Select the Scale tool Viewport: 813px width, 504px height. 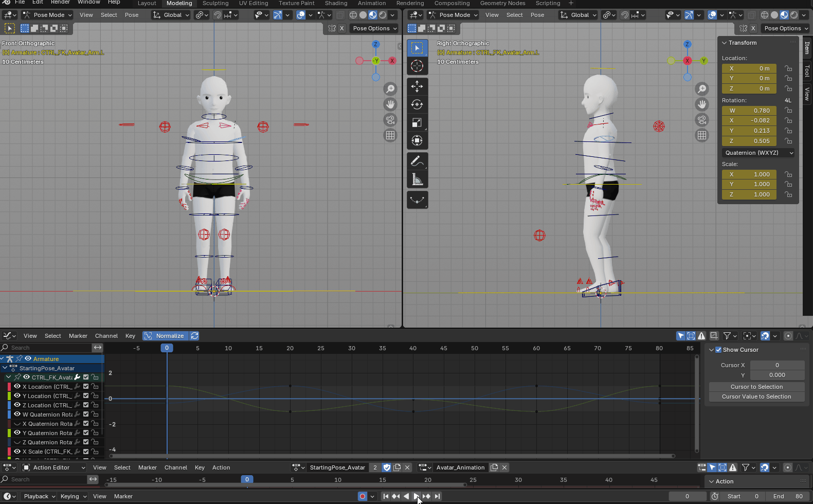(417, 122)
